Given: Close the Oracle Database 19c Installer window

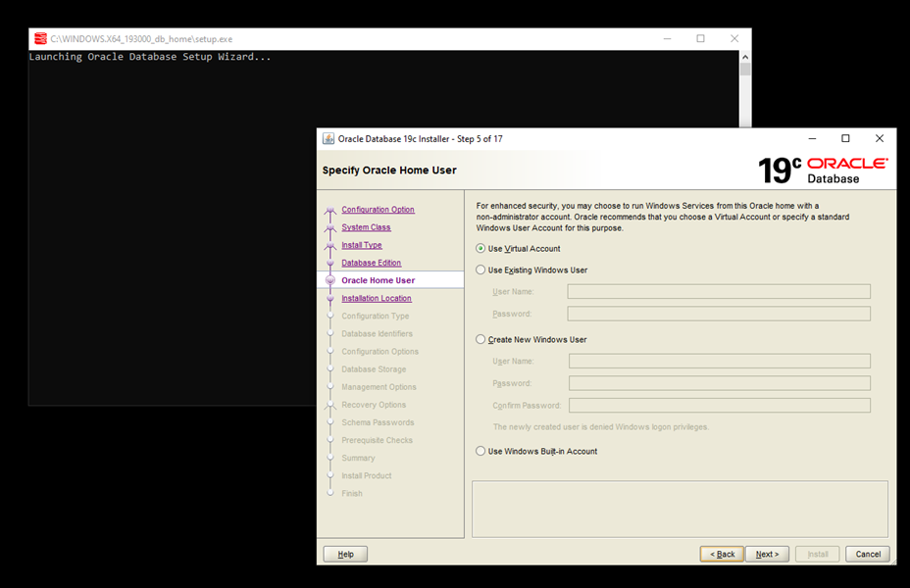Looking at the screenshot, I should click(x=880, y=138).
